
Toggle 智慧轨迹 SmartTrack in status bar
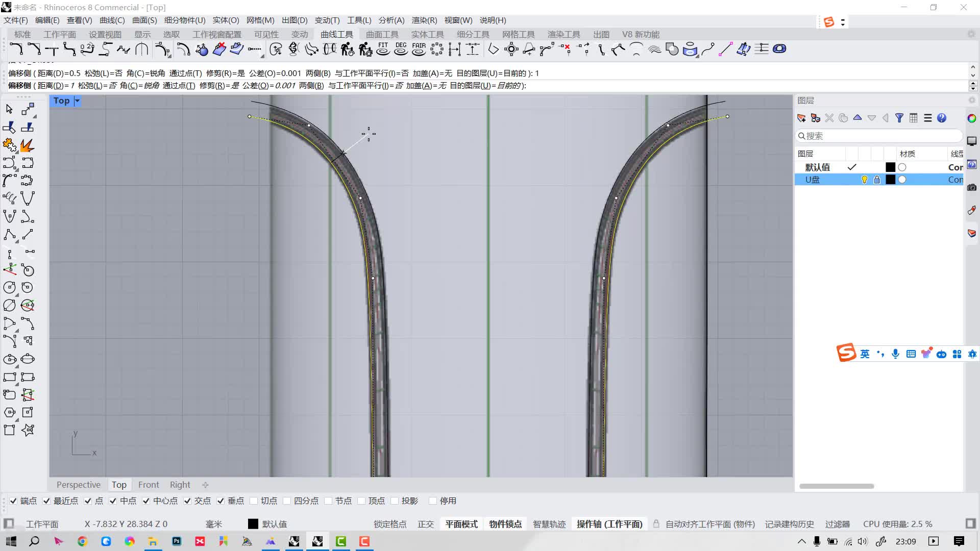pyautogui.click(x=549, y=524)
